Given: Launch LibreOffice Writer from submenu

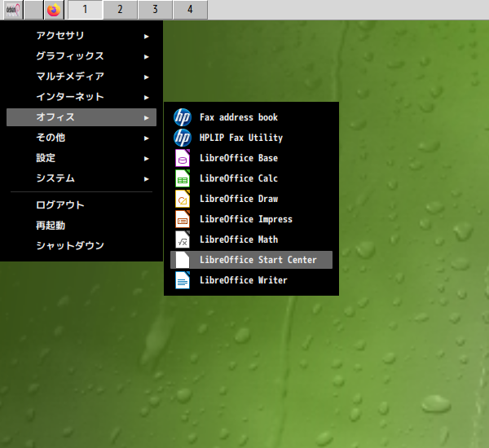Looking at the screenshot, I should click(x=251, y=280).
